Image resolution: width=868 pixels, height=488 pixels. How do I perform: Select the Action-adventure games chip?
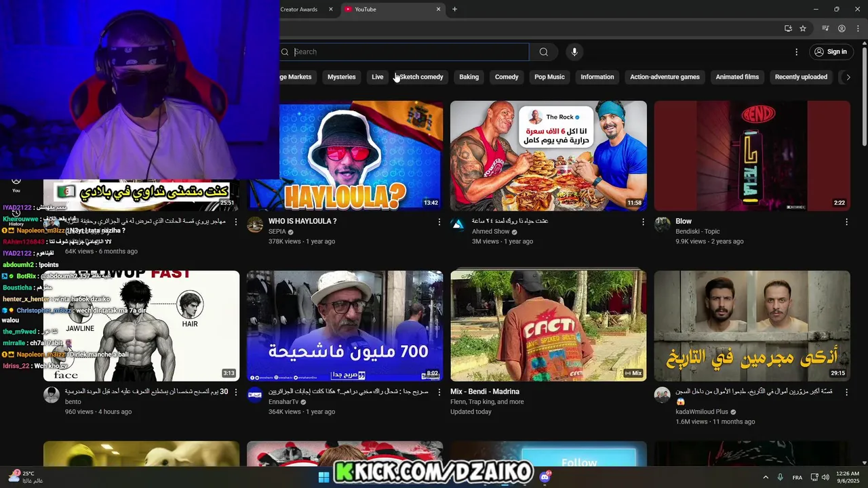(665, 77)
